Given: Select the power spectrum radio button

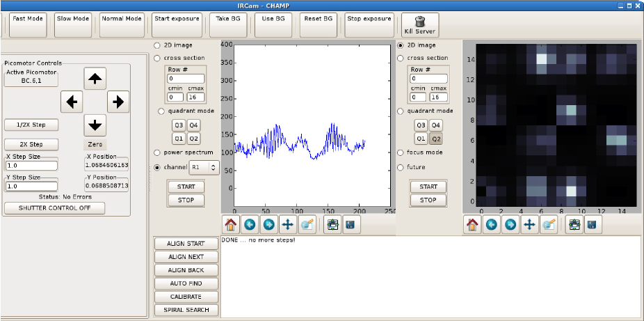Looking at the screenshot, I should 157,152.
